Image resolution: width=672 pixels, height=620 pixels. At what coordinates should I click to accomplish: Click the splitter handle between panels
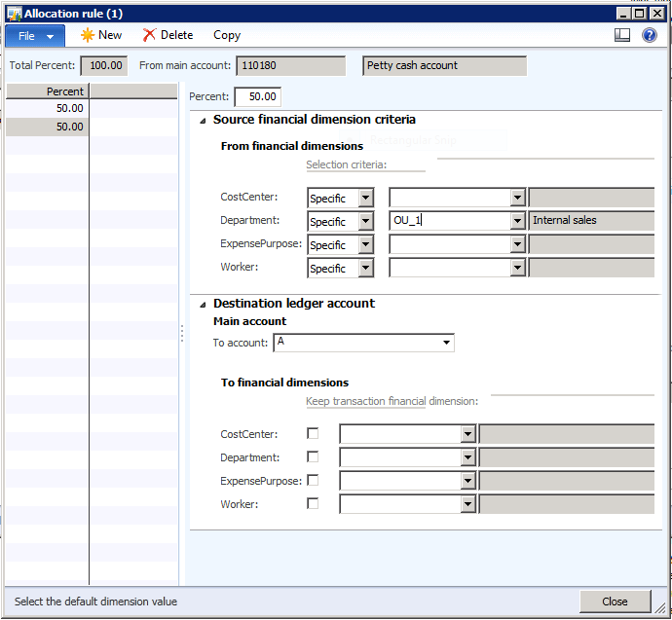(x=181, y=333)
